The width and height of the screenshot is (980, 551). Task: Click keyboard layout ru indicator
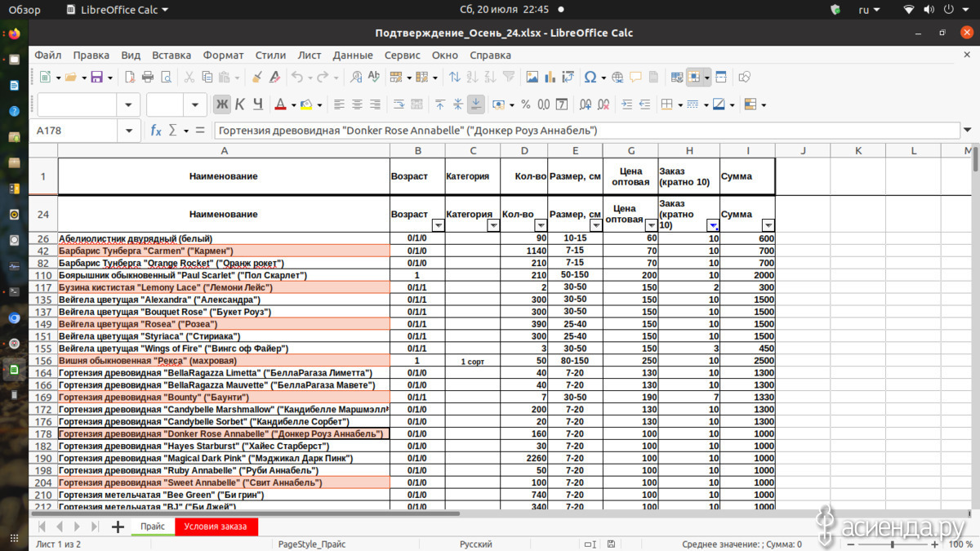870,10
